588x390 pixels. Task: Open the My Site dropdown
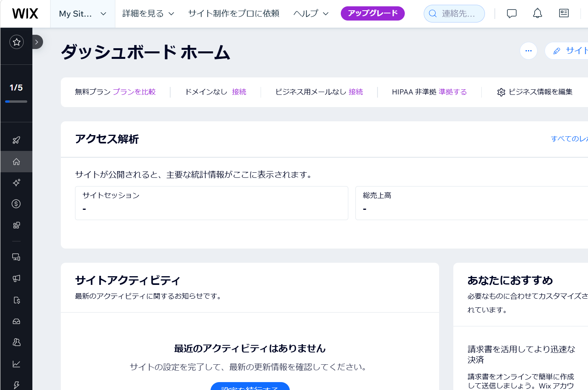click(83, 14)
